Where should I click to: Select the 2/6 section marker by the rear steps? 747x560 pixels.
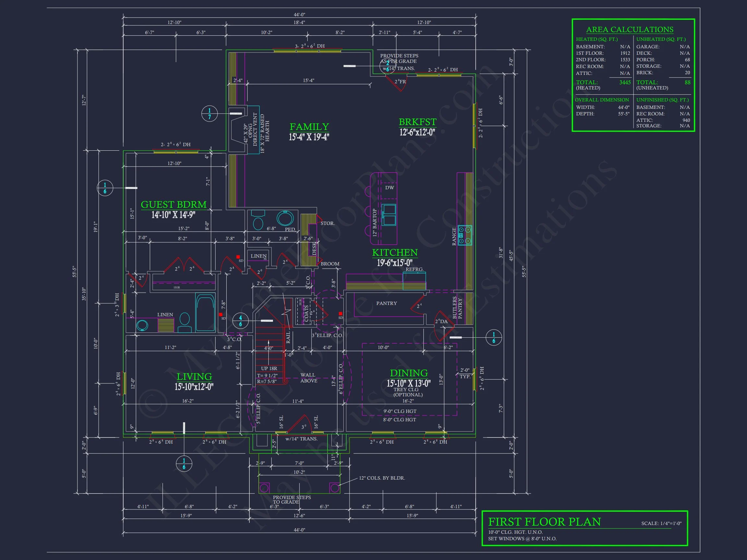point(387,66)
